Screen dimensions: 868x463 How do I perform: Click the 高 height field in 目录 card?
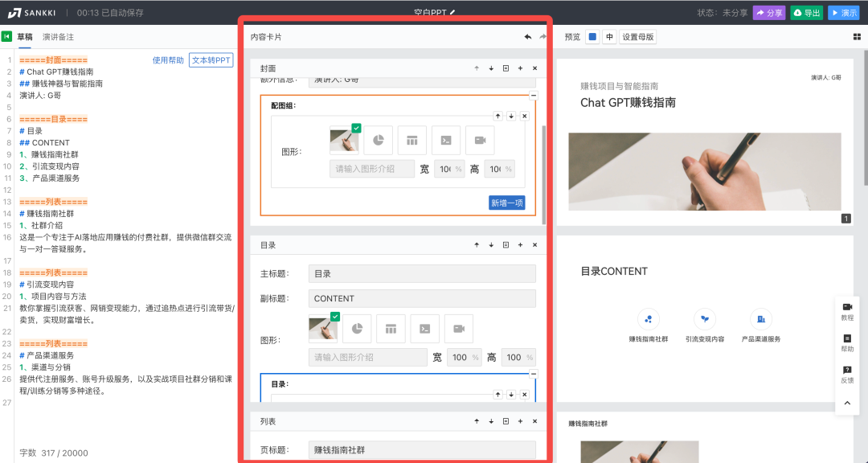(518, 357)
